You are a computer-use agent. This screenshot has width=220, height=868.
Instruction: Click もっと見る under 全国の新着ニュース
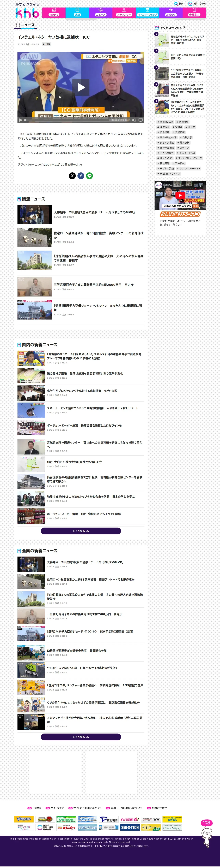tap(81, 737)
